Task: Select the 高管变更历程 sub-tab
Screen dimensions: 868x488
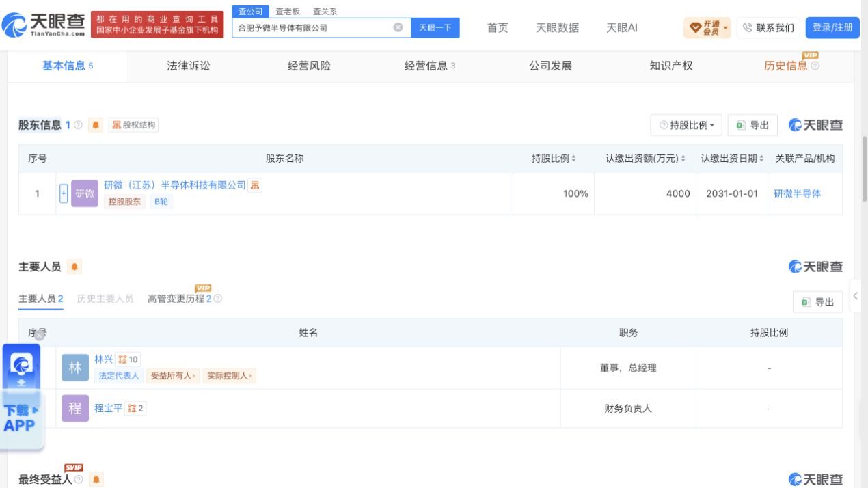Action: coord(180,299)
